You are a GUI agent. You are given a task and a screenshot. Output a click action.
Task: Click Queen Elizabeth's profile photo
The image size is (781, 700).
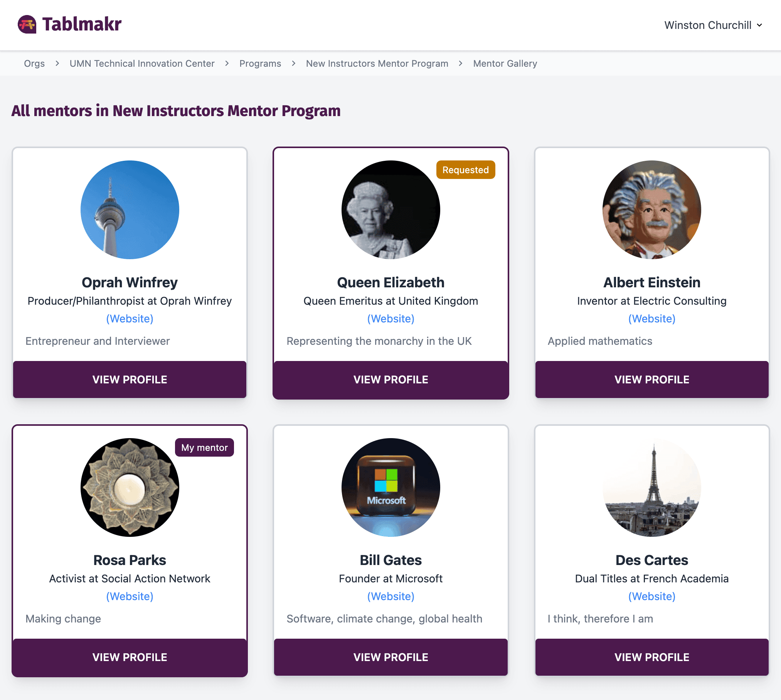(x=390, y=210)
